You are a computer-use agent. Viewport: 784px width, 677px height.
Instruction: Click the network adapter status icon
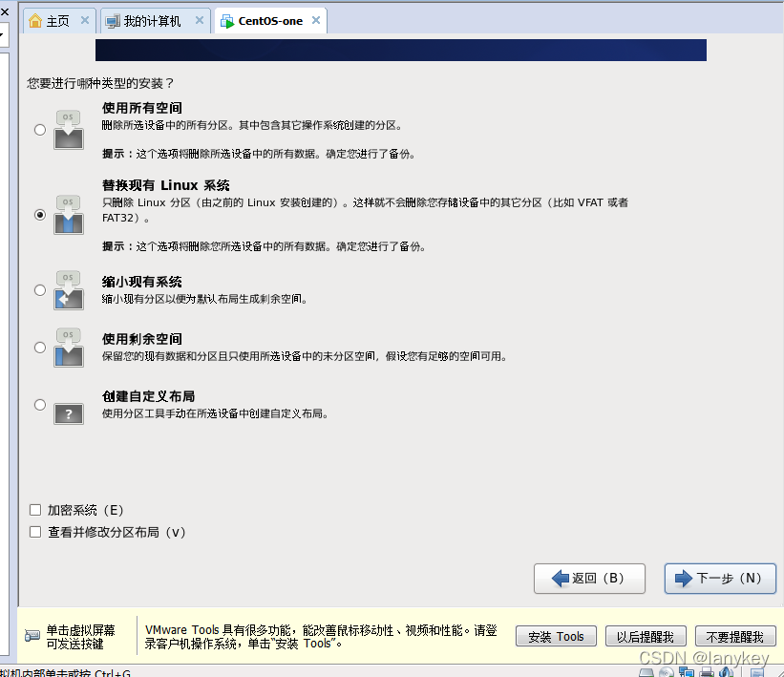687,672
